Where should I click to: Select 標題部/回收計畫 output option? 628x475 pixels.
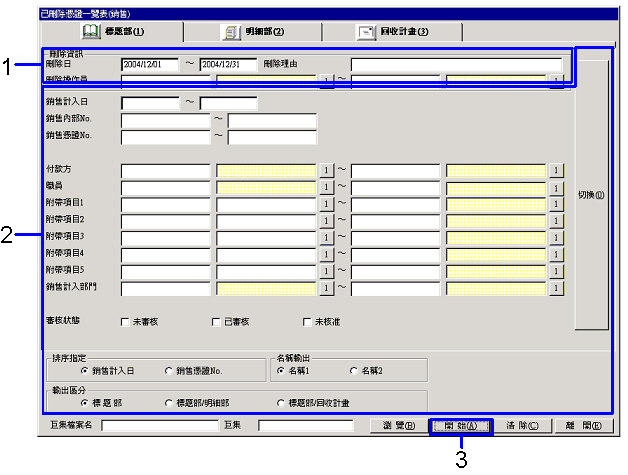(281, 403)
